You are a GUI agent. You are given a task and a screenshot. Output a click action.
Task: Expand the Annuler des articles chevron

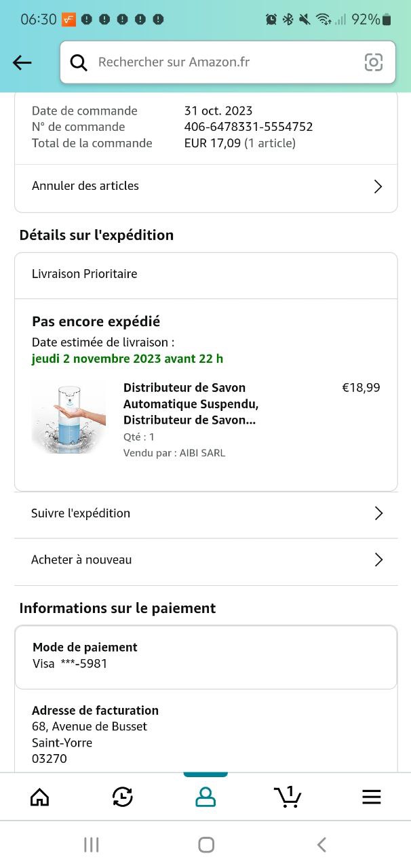point(378,186)
